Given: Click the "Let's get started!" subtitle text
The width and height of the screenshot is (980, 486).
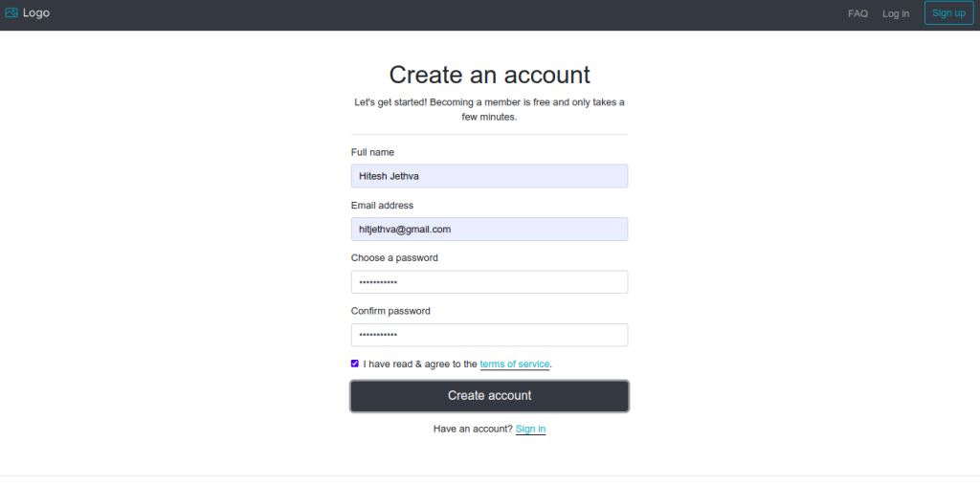Looking at the screenshot, I should tap(489, 109).
